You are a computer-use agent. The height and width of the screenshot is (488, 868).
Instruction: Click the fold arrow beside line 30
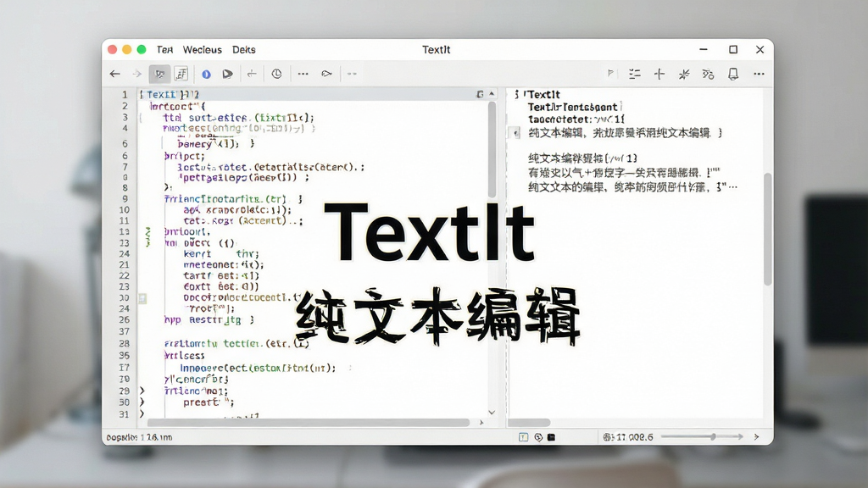point(142,402)
